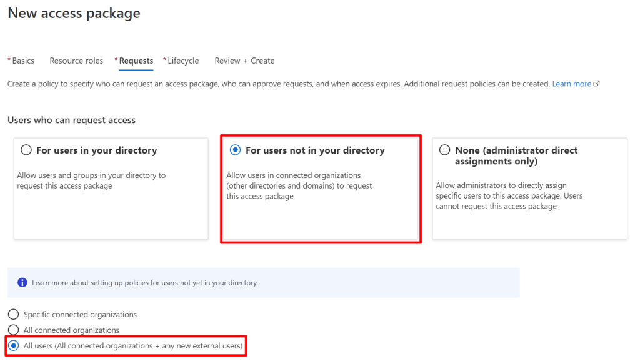Click the Users who can request access heading

(x=71, y=120)
